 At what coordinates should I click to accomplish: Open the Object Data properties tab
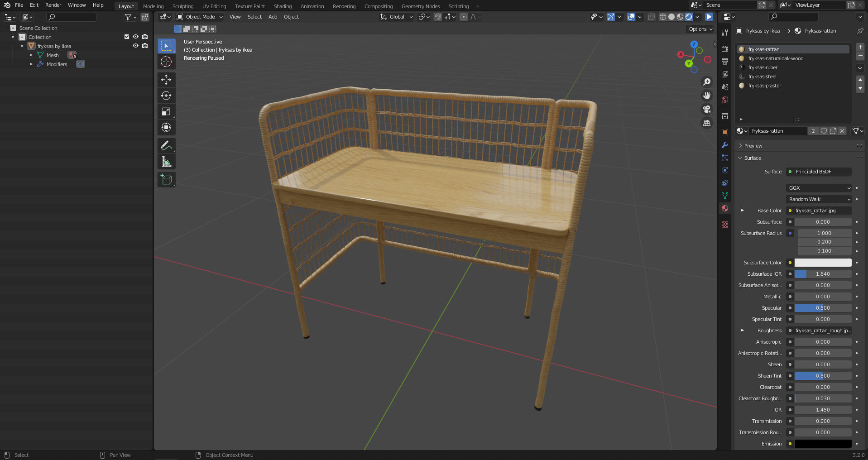725,196
